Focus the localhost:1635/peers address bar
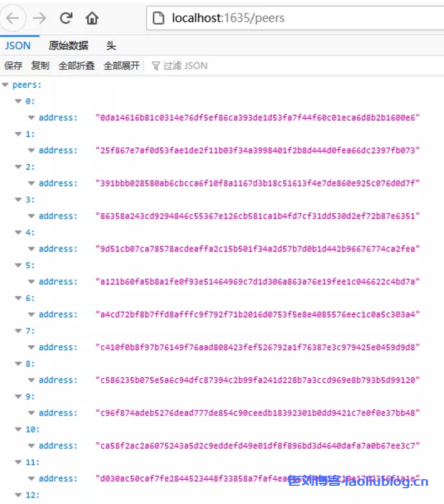Screen dimensions: 444x504 tap(291, 18)
